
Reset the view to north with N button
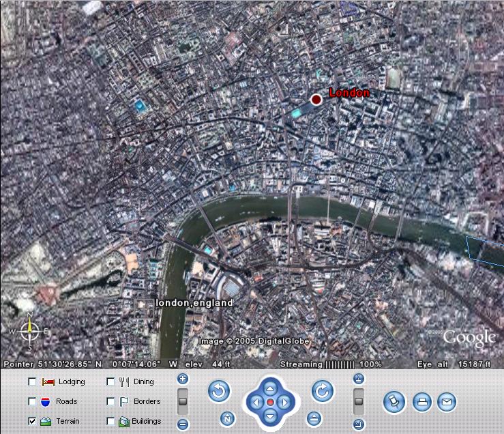(228, 419)
